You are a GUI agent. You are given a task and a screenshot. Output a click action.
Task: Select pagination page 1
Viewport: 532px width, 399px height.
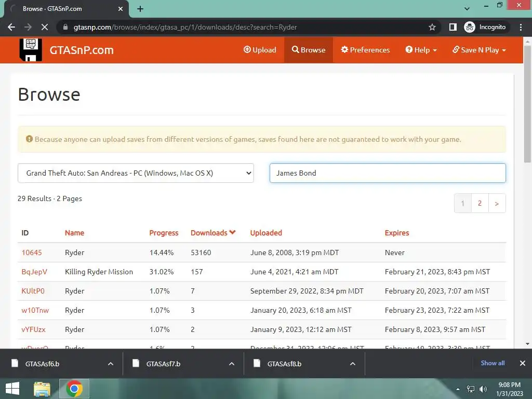(x=463, y=203)
